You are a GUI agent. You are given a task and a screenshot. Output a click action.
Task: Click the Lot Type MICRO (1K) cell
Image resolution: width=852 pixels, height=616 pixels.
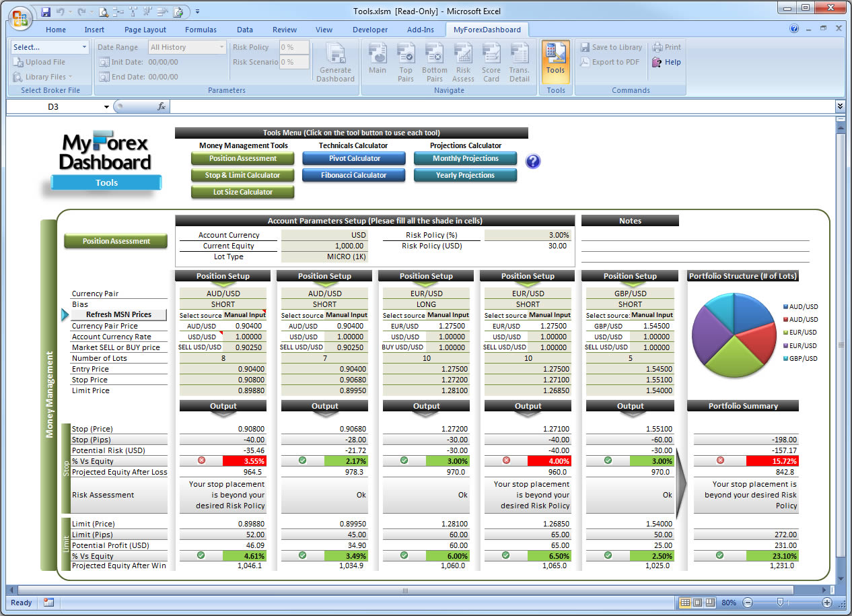(324, 256)
